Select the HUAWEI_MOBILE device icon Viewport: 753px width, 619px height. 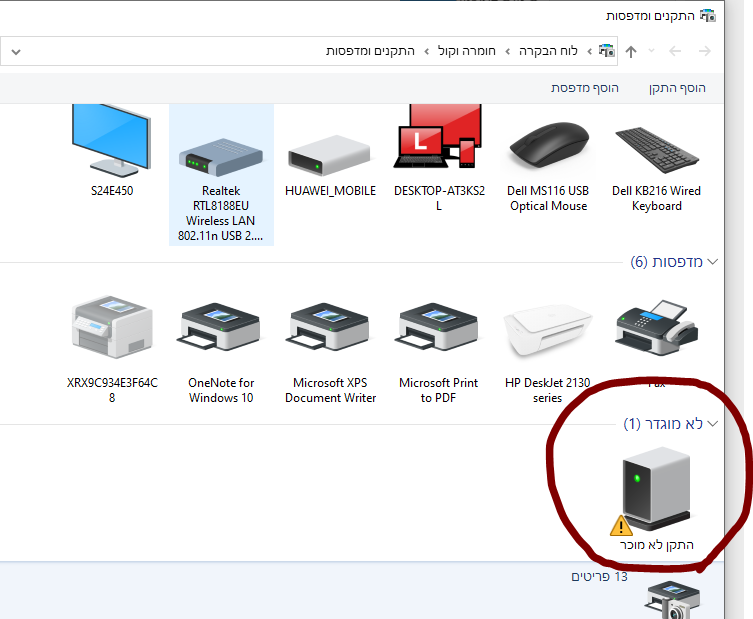[x=329, y=155]
